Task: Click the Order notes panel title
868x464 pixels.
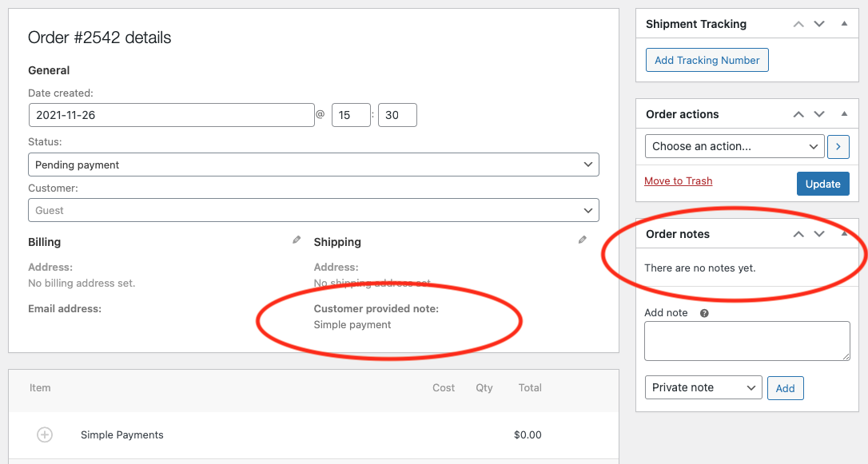Action: (x=678, y=234)
